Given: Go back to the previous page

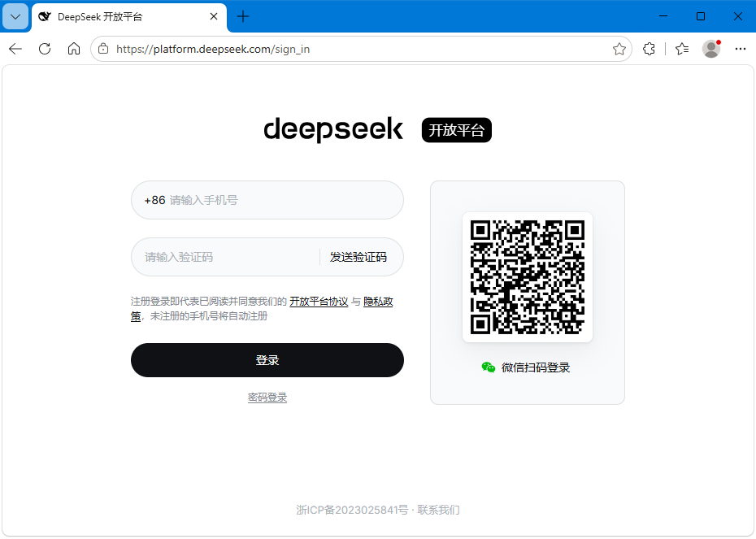Looking at the screenshot, I should (15, 49).
